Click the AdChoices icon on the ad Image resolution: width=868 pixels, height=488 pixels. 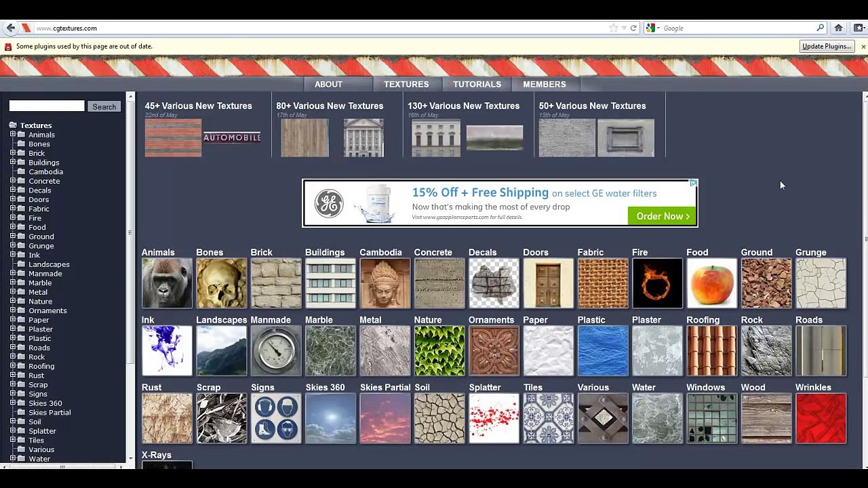click(x=693, y=183)
